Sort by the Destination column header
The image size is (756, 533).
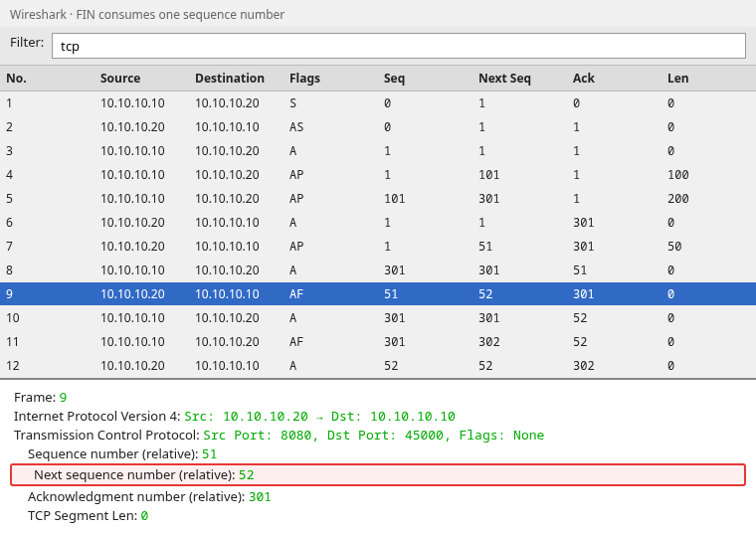coord(230,79)
